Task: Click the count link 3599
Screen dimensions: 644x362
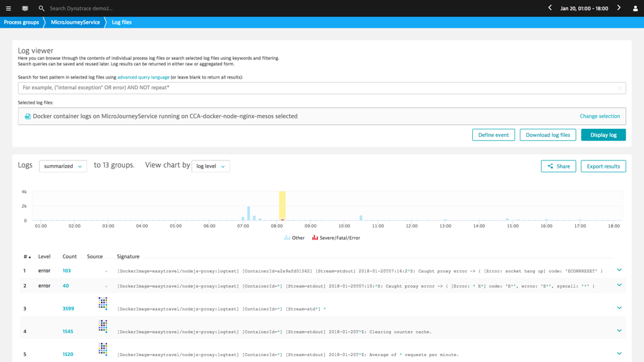Action: pyautogui.click(x=68, y=308)
